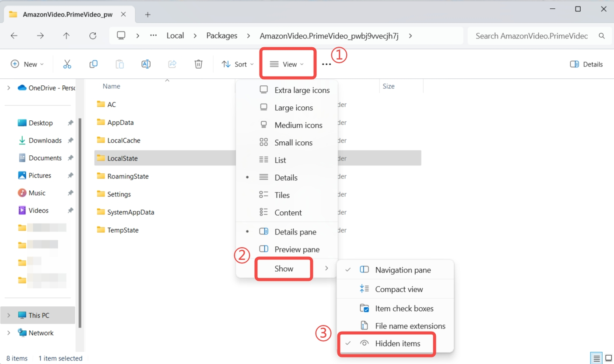Open the Sort dropdown
Screen dimensions: 614x364
click(x=238, y=64)
